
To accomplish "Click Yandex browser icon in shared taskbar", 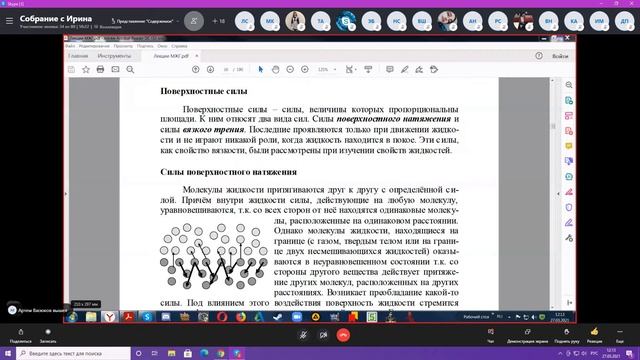I will coord(109,317).
